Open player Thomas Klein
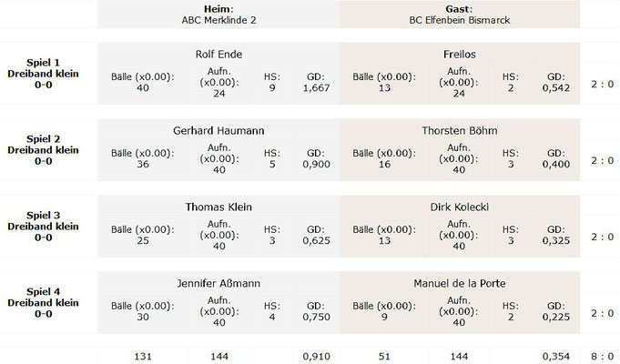Screen dimensions: 620x364 (219, 207)
